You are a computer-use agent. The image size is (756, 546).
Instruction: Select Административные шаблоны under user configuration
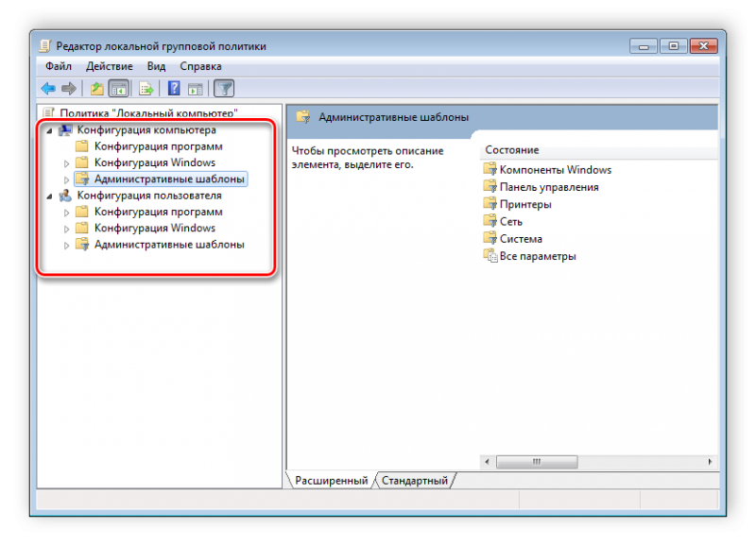[169, 245]
